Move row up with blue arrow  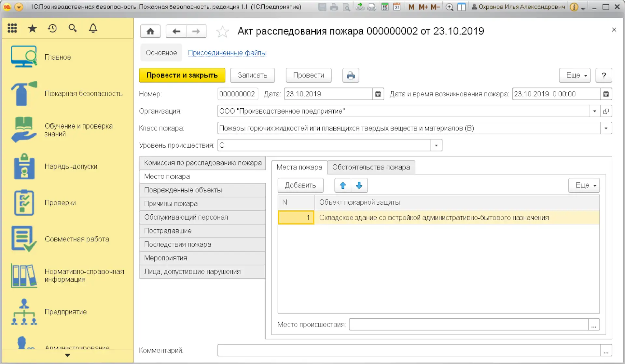(343, 185)
